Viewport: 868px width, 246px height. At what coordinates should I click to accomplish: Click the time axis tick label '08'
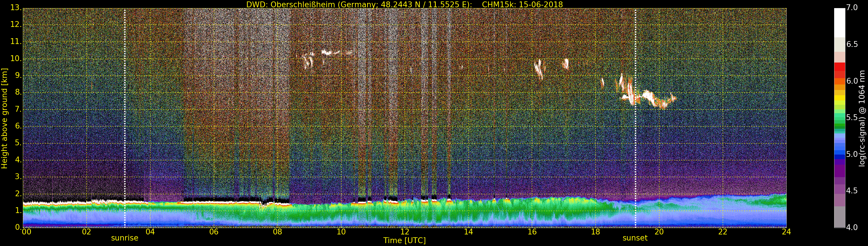[277, 232]
